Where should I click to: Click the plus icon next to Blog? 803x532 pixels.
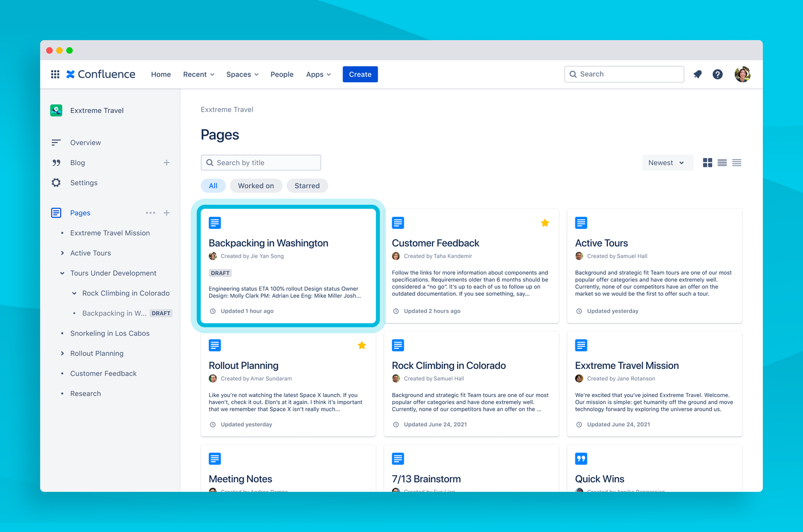[166, 163]
